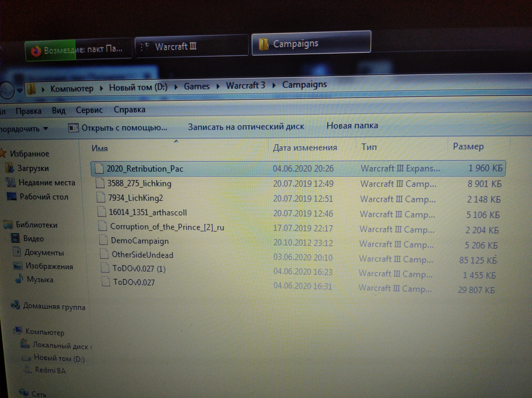Select file icon of Corruption_of_the_Prince_[2]_ru

coord(103,226)
